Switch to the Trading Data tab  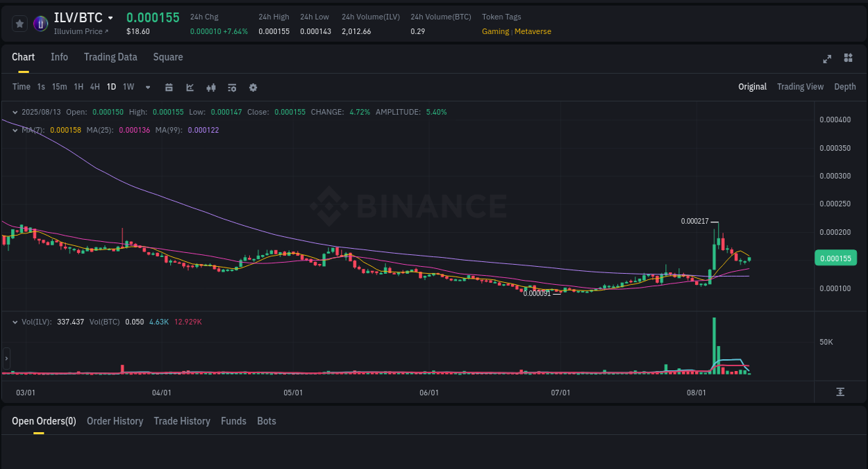tap(110, 57)
